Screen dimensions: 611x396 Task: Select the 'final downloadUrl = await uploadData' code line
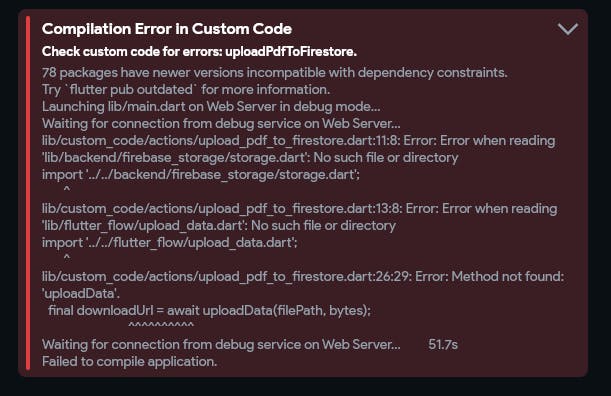pos(209,311)
